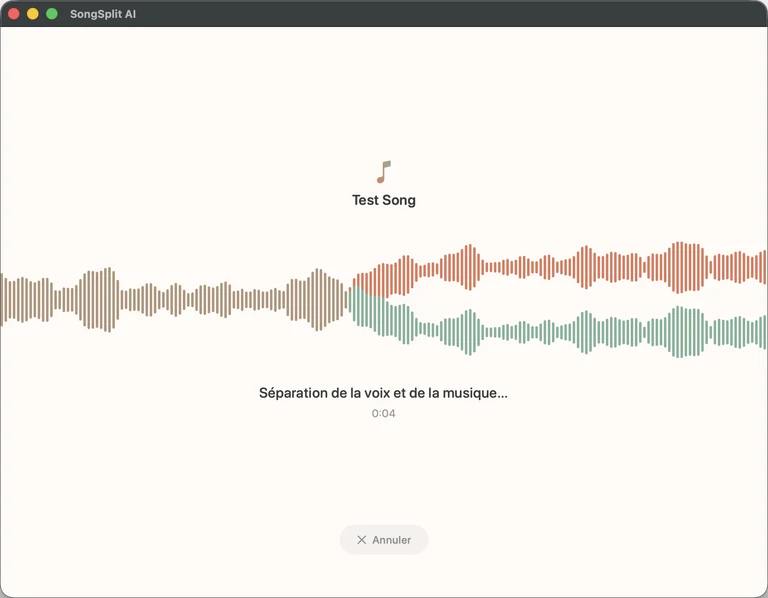Viewport: 768px width, 598px height.
Task: Click the waveform split point where colors diverge
Action: (351, 292)
